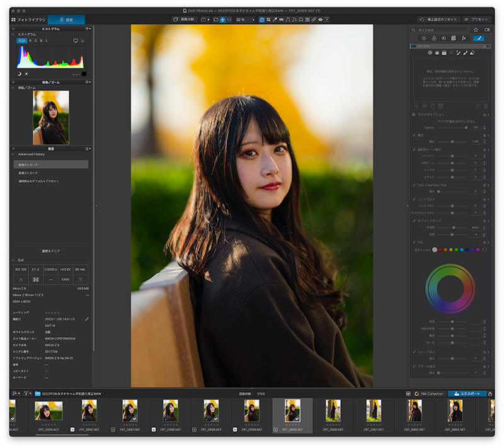This screenshot has height=448, width=504.
Task: Select the graduated filter local tool
Action: [x=444, y=53]
